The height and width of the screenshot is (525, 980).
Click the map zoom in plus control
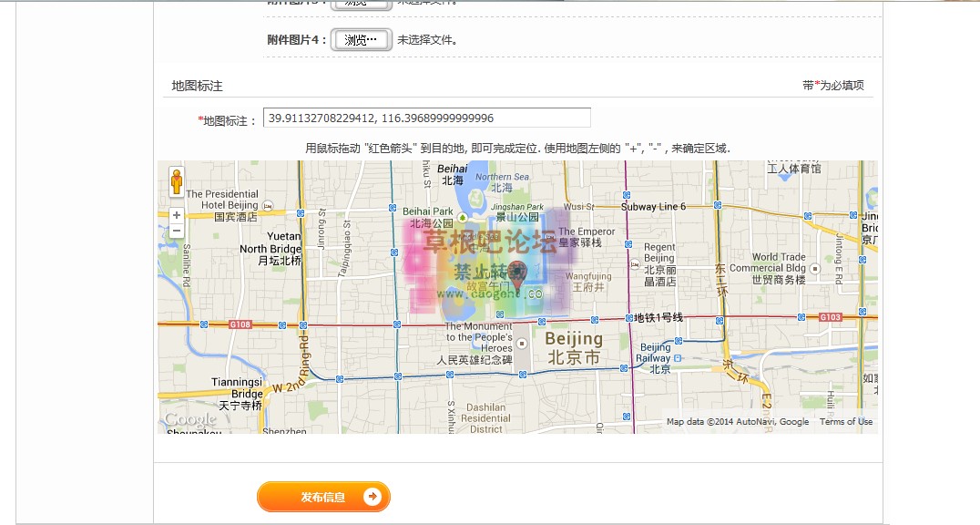coord(177,214)
